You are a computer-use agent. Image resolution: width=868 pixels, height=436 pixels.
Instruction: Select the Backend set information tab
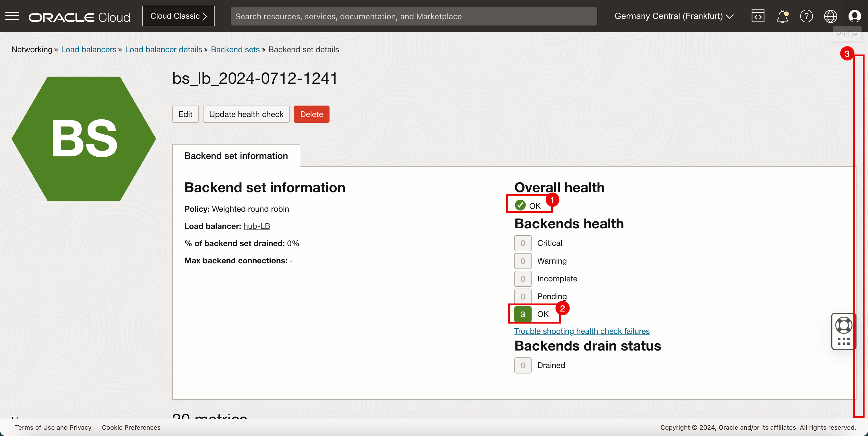[236, 155]
